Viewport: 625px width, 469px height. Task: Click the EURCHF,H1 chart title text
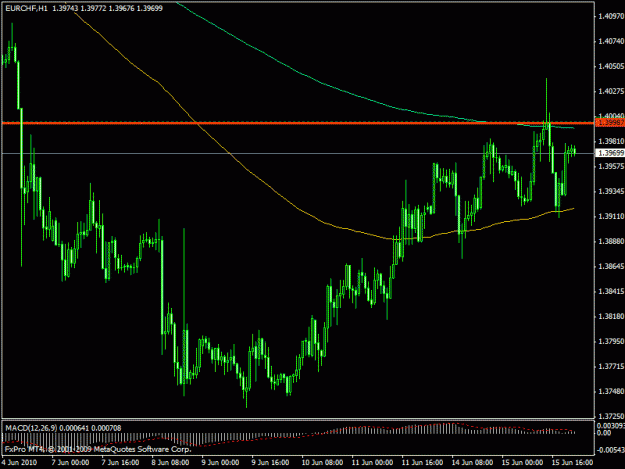tap(26, 8)
